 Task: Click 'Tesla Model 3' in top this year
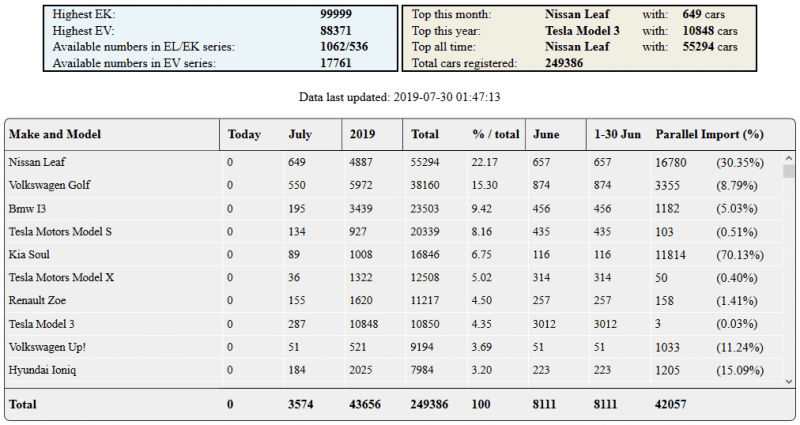coord(582,31)
